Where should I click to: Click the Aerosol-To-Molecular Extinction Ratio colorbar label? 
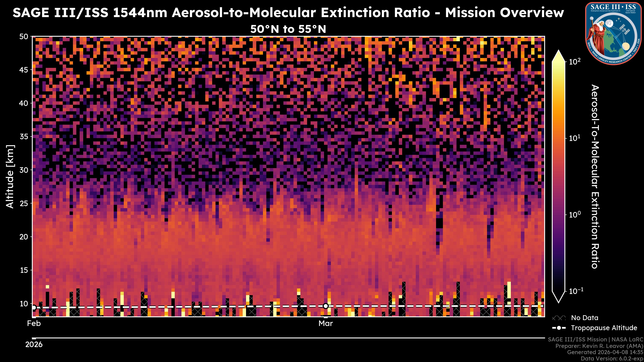595,176
